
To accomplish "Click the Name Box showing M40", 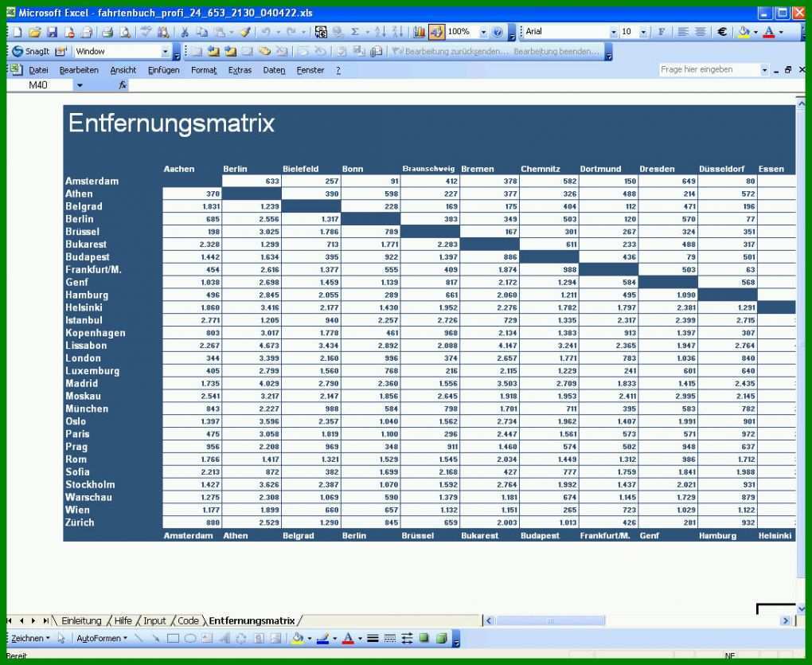I will point(41,85).
